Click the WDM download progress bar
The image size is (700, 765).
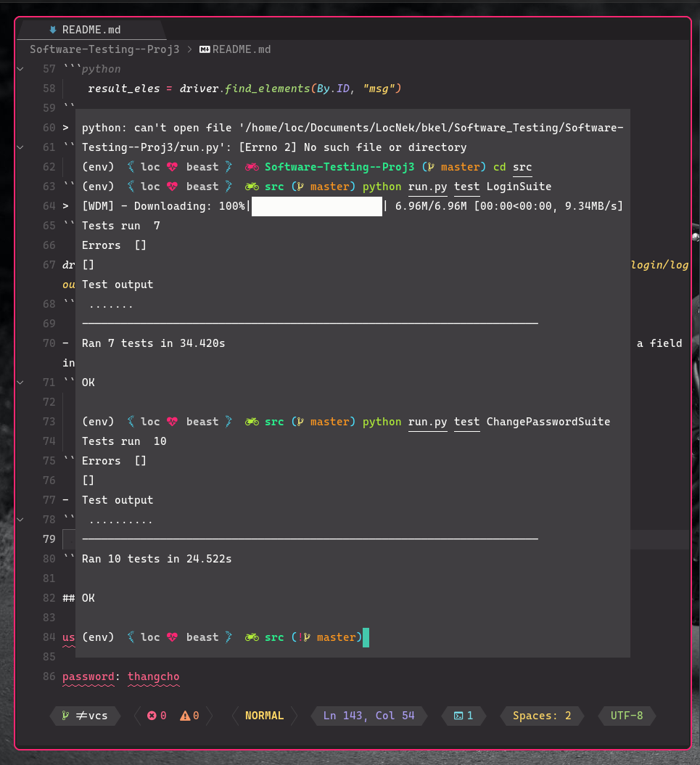pos(317,206)
